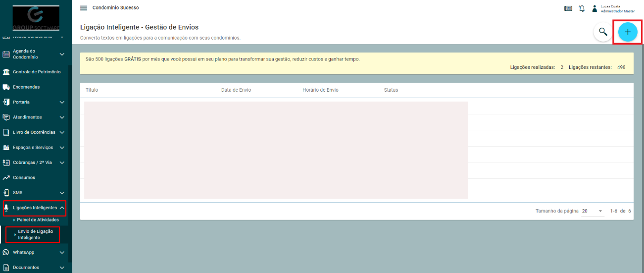Click the Atendimentos menu label
The height and width of the screenshot is (273, 644).
[x=27, y=117]
